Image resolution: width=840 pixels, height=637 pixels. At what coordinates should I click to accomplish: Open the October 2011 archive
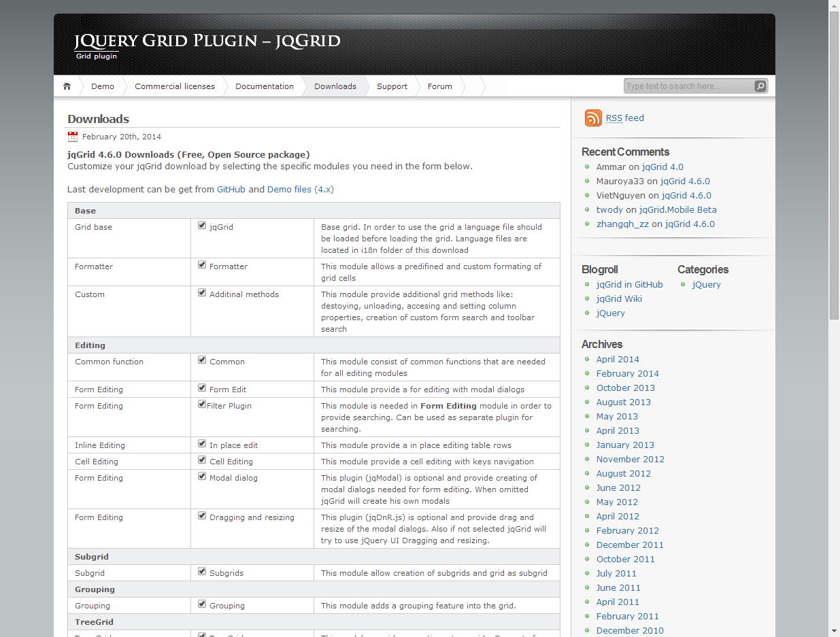coord(626,559)
